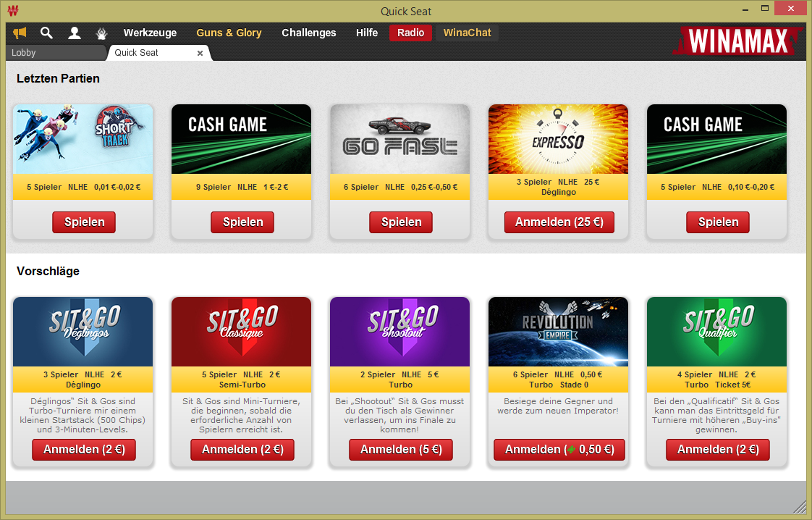Select Sit&Go Shootout thumbnail

pyautogui.click(x=399, y=332)
